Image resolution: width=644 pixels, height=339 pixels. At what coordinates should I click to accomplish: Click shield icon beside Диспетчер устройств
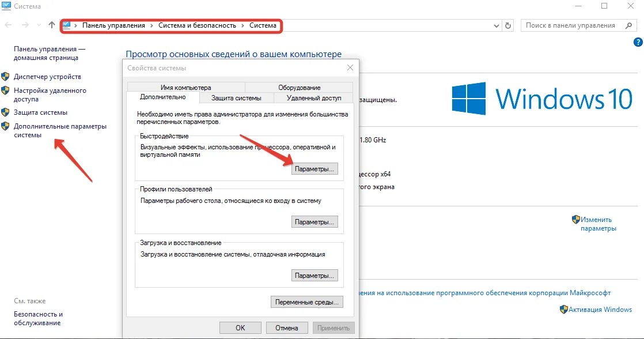point(5,77)
